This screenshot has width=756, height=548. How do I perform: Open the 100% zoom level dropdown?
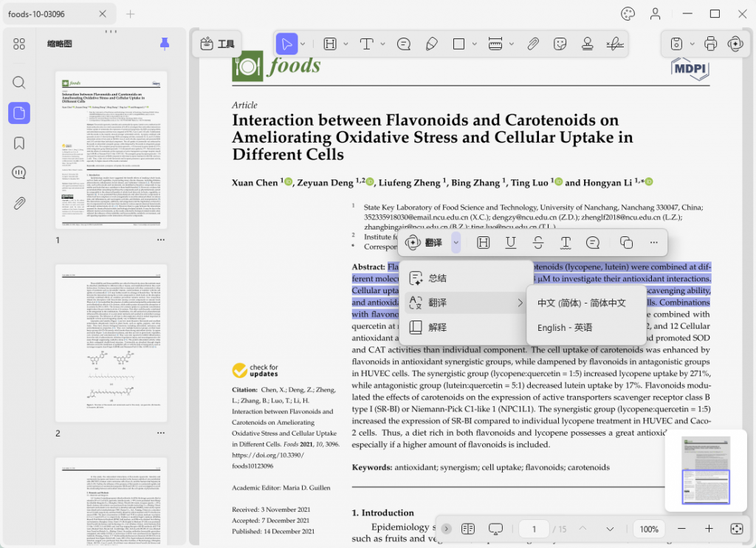(x=649, y=529)
